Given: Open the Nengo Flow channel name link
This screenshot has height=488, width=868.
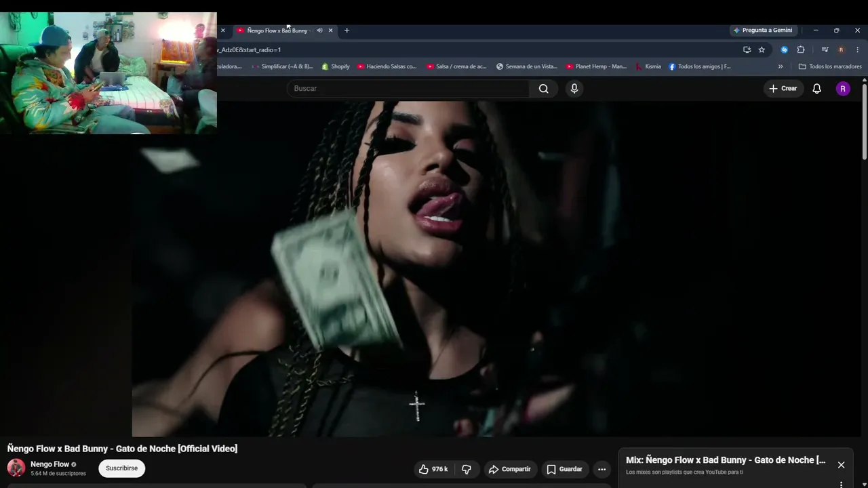Looking at the screenshot, I should click(x=50, y=464).
